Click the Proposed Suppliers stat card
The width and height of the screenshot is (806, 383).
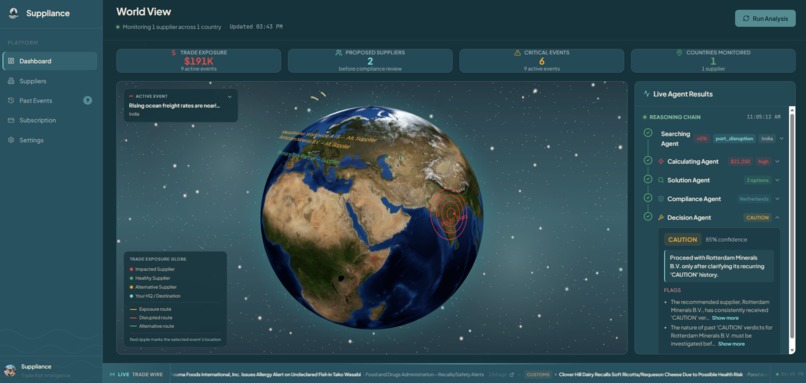tap(370, 61)
